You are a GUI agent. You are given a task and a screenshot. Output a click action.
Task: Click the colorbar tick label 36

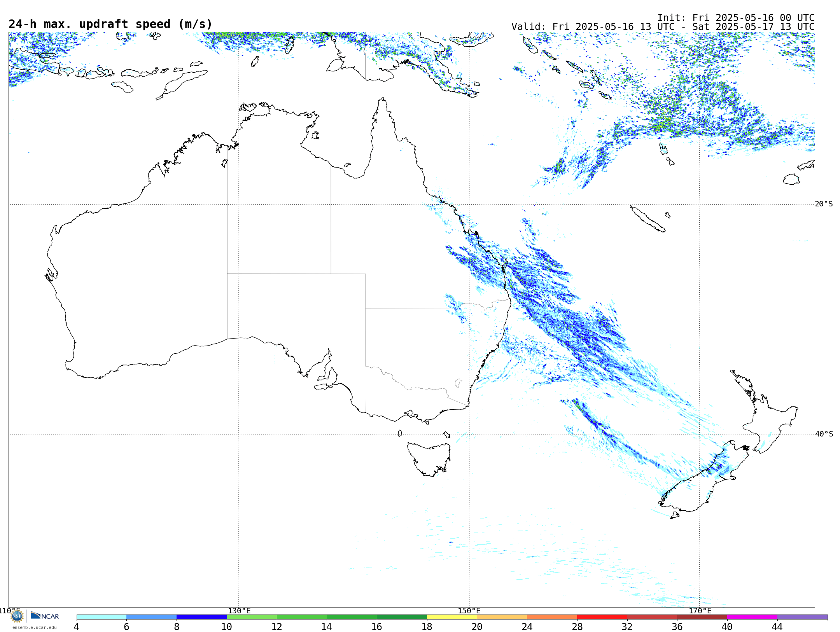(x=677, y=627)
